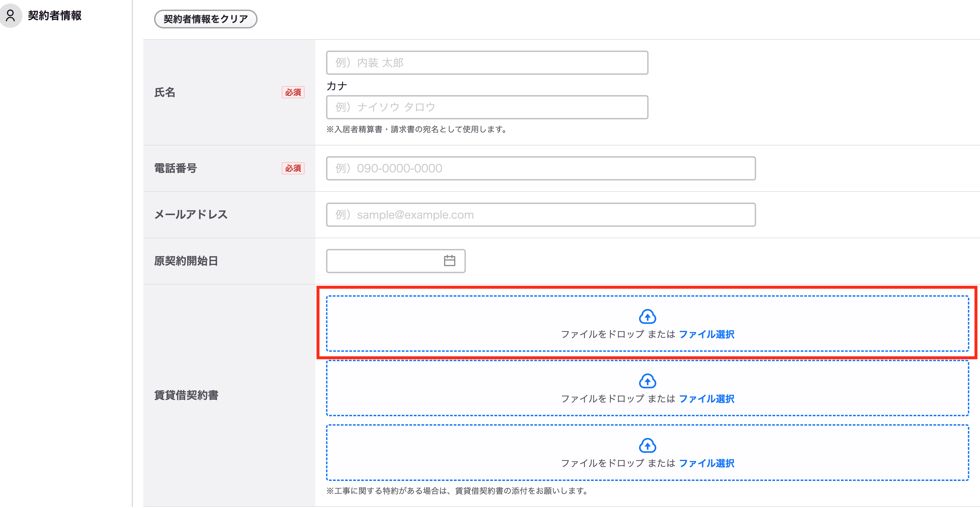Focus the 電話番号 input field
The height and width of the screenshot is (508, 980).
[541, 168]
